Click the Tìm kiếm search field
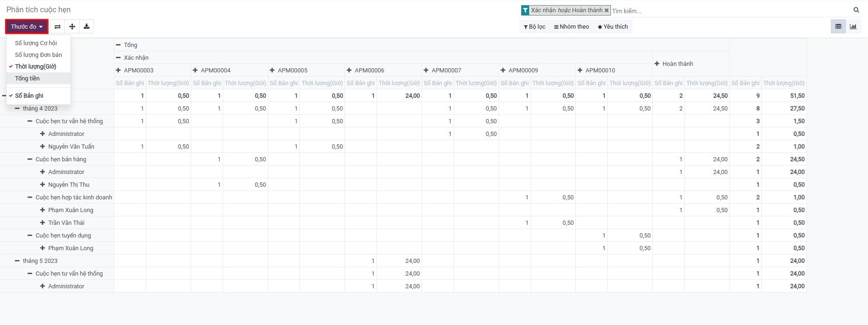 [x=731, y=11]
